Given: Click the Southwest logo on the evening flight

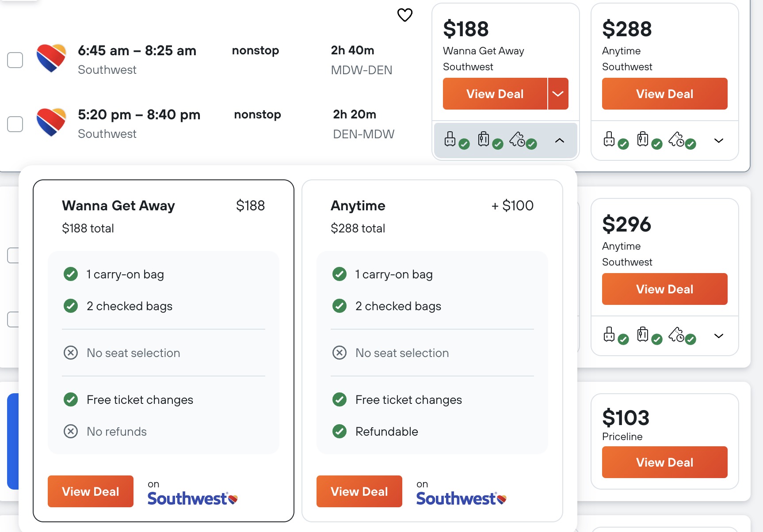Looking at the screenshot, I should point(51,122).
